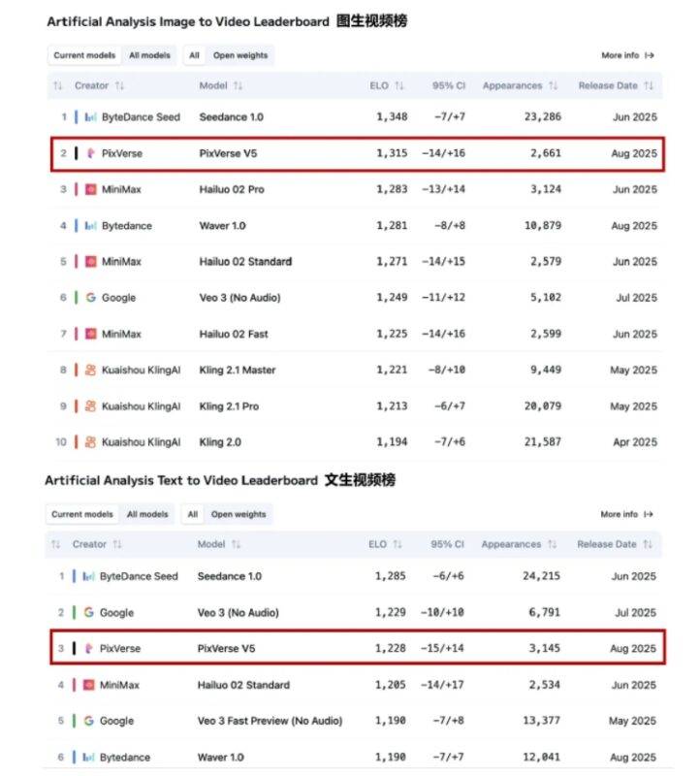Sort Image to Video table by Model
The height and width of the screenshot is (776, 700).
(x=221, y=85)
